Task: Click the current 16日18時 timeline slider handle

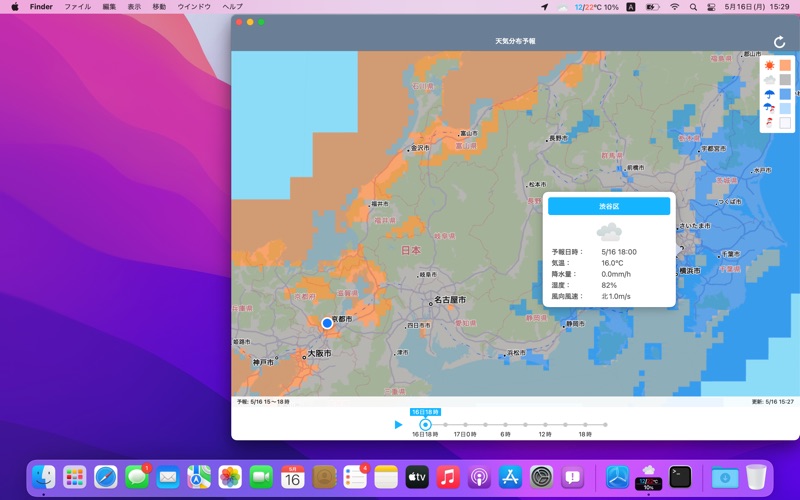Action: [x=425, y=425]
